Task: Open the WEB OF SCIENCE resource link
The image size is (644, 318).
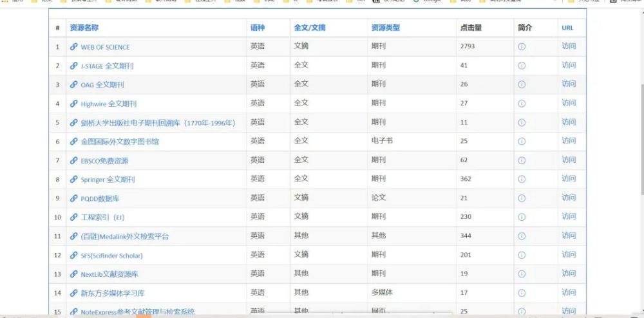Action: (x=105, y=47)
